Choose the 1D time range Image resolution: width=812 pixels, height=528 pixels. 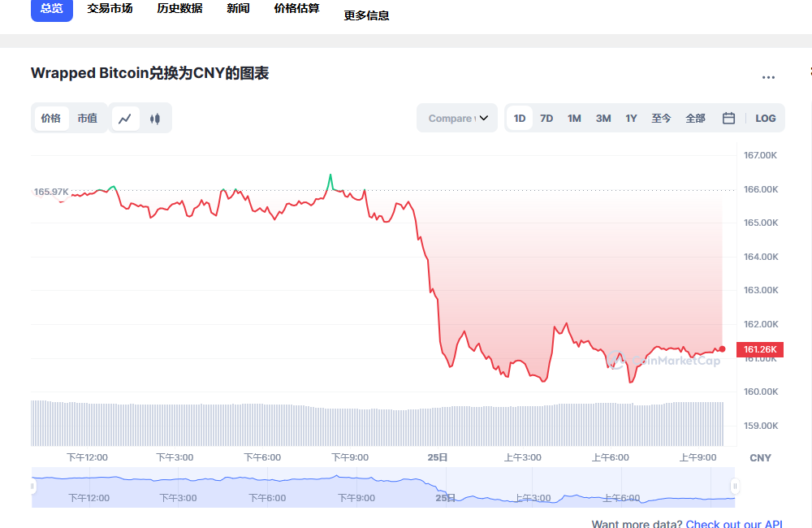coord(520,118)
